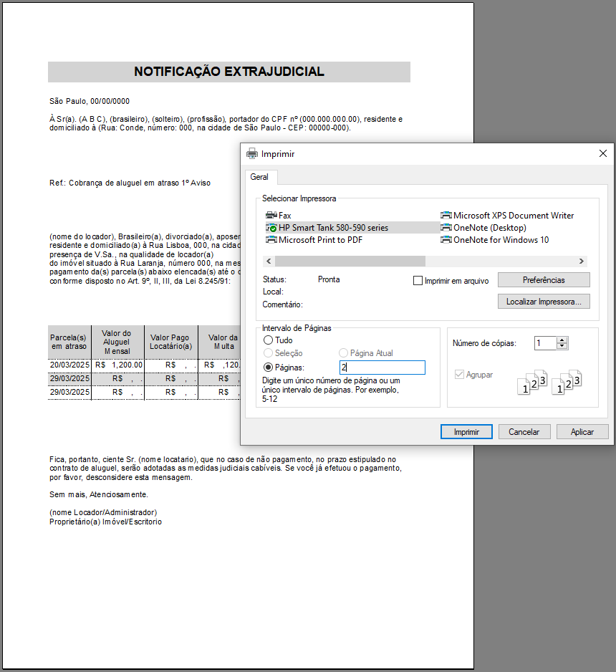Click the Aplicar button
The width and height of the screenshot is (616, 672).
[x=582, y=431]
